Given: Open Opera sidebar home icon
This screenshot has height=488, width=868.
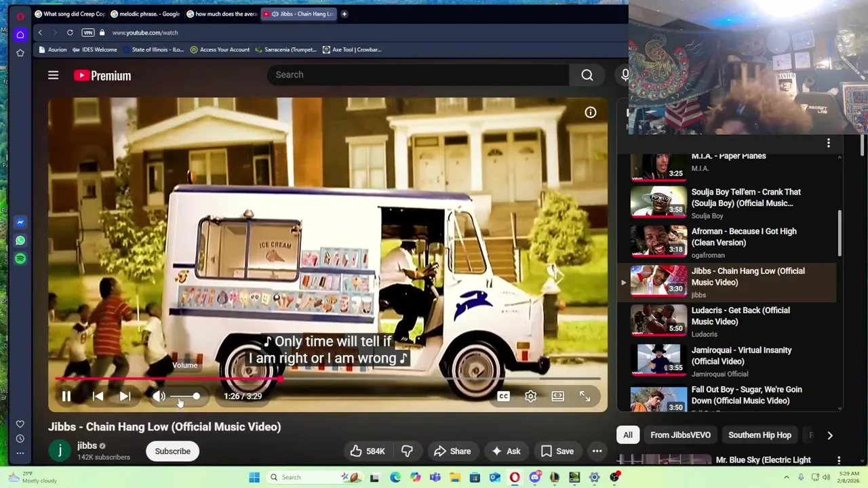Looking at the screenshot, I should [x=20, y=35].
